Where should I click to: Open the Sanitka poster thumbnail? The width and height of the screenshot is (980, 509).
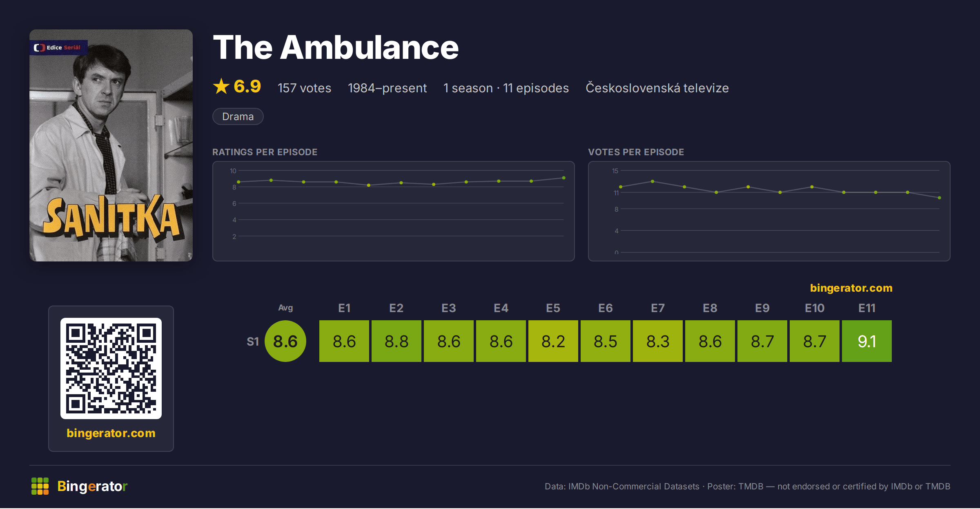(x=111, y=145)
